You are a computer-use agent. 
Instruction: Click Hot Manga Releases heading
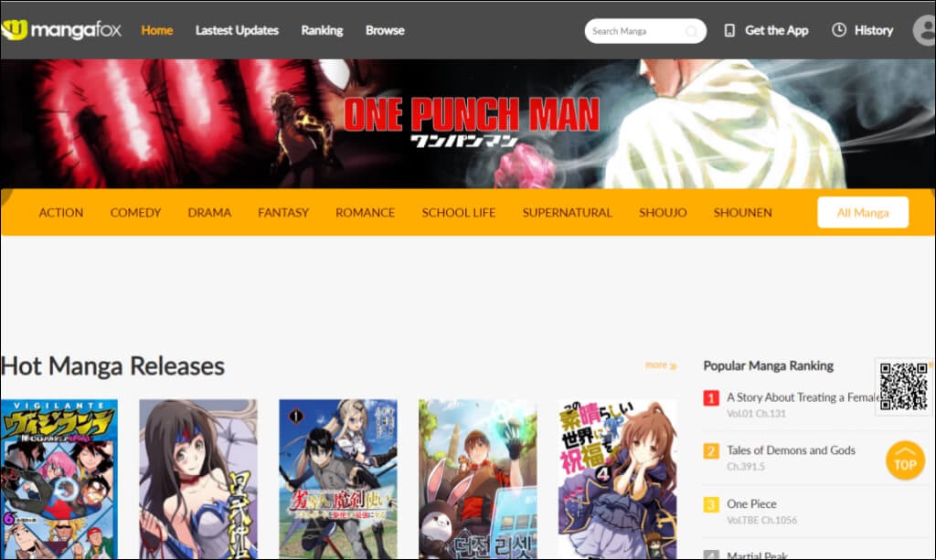tap(112, 366)
